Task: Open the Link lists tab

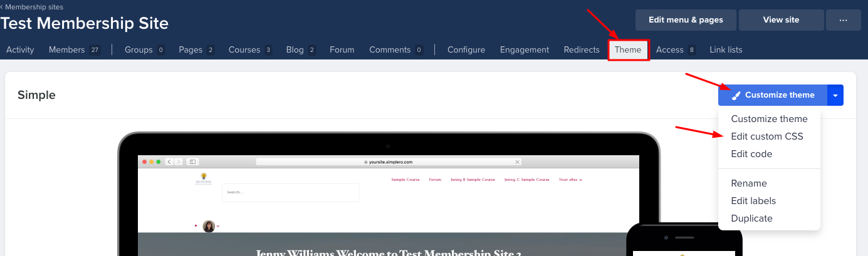Action: pos(726,49)
